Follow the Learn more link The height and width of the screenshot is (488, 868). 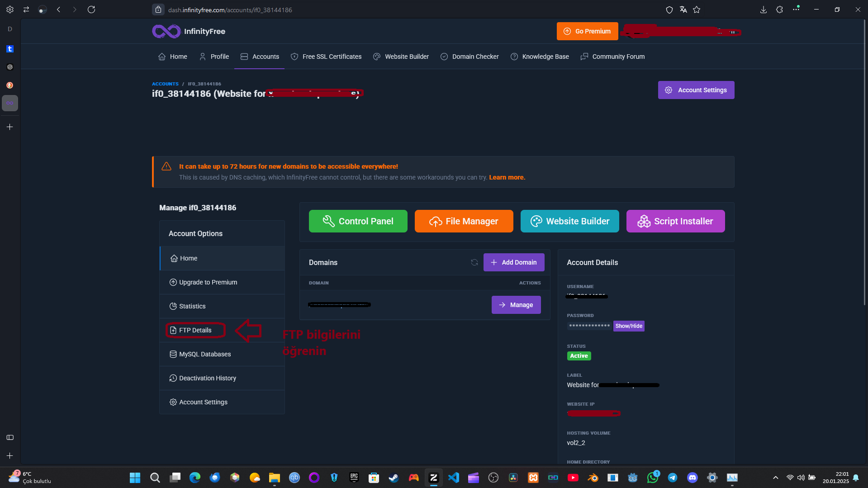507,177
